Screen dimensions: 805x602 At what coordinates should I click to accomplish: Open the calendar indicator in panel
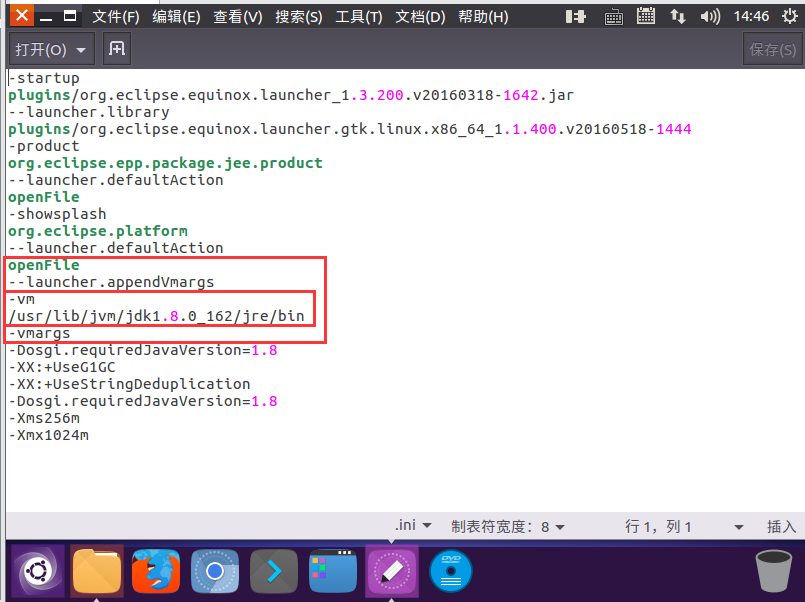click(645, 16)
